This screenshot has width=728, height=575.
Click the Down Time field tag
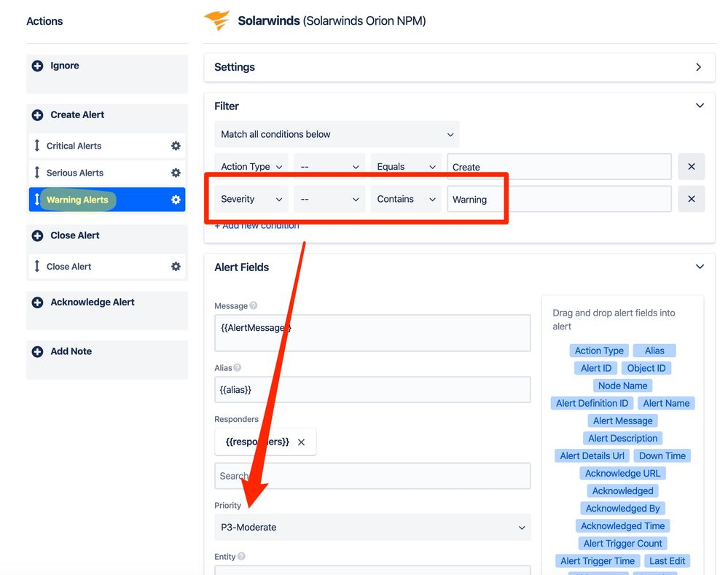pyautogui.click(x=662, y=456)
